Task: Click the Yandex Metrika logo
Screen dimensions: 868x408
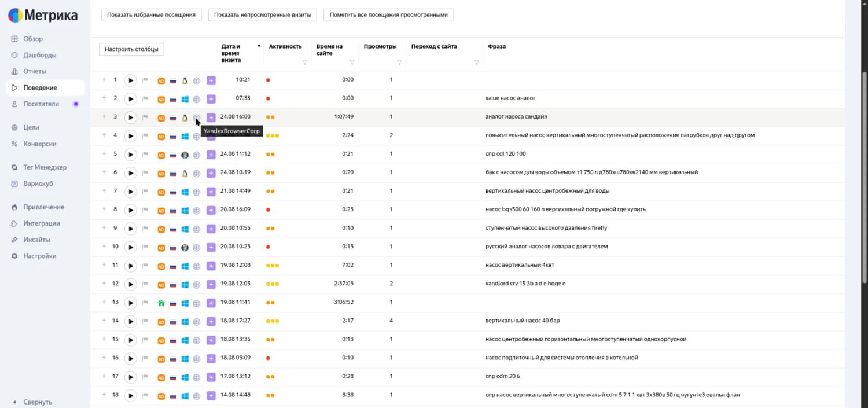Action: click(x=43, y=16)
